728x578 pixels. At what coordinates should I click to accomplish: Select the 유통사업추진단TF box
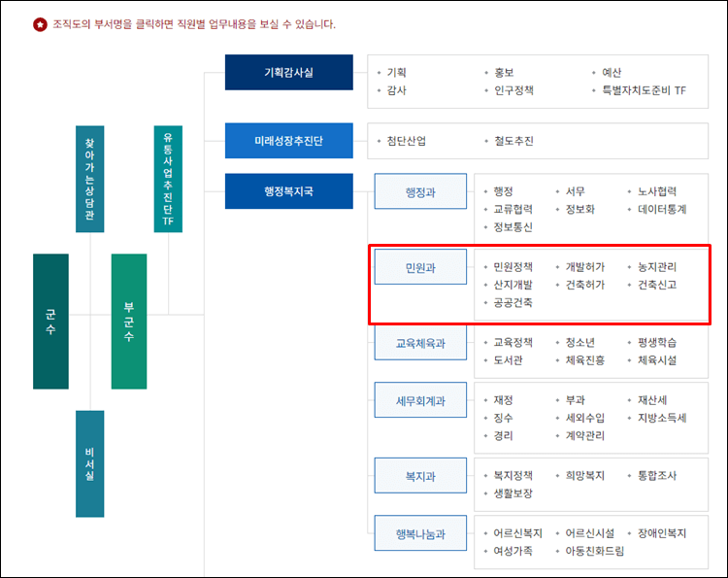tap(168, 179)
